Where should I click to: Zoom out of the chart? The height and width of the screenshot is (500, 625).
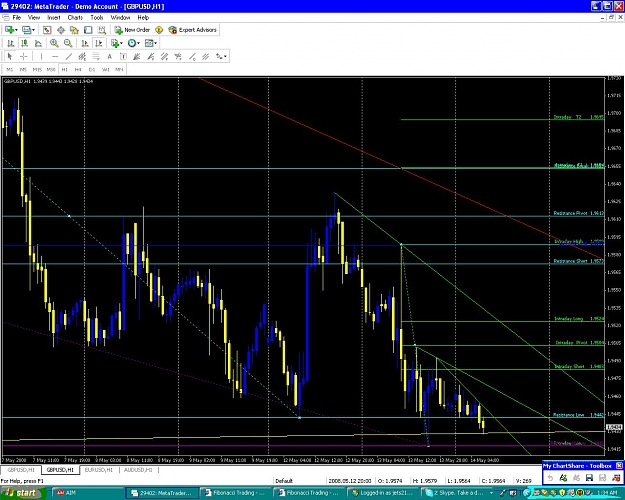(x=68, y=43)
